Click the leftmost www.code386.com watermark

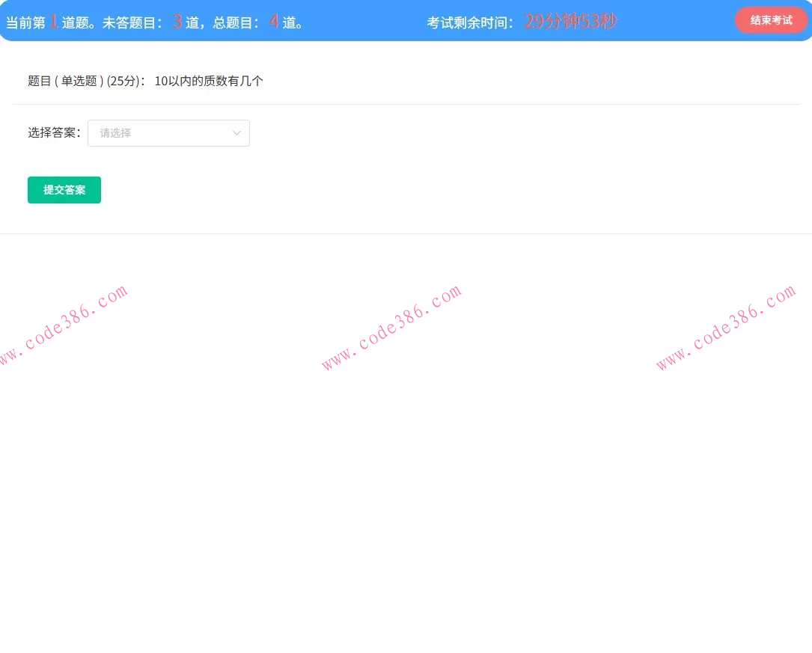(x=64, y=327)
